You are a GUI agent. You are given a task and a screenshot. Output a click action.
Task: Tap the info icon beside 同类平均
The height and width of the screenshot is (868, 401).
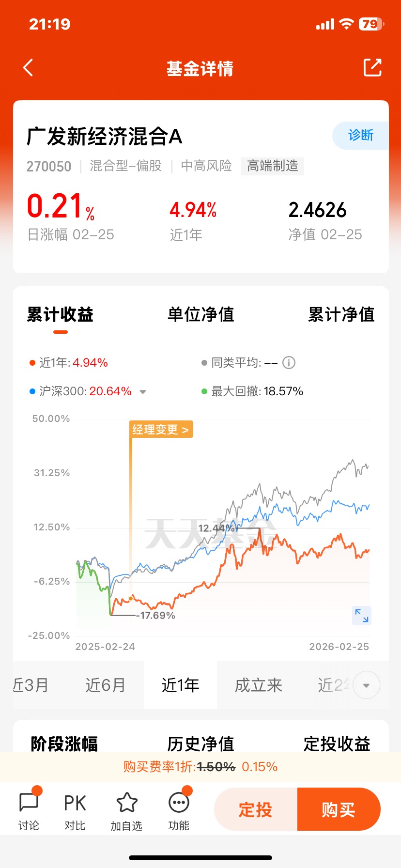(x=289, y=363)
